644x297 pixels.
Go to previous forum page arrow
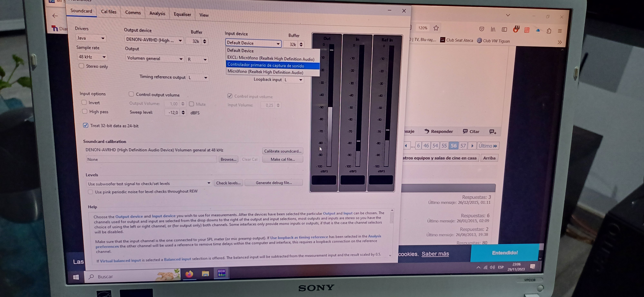pyautogui.click(x=406, y=146)
